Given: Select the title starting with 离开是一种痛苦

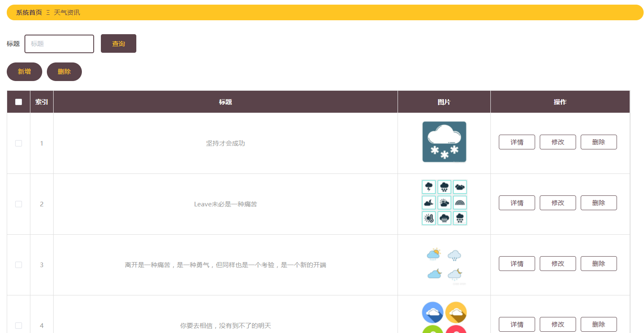Looking at the screenshot, I should pyautogui.click(x=225, y=265).
